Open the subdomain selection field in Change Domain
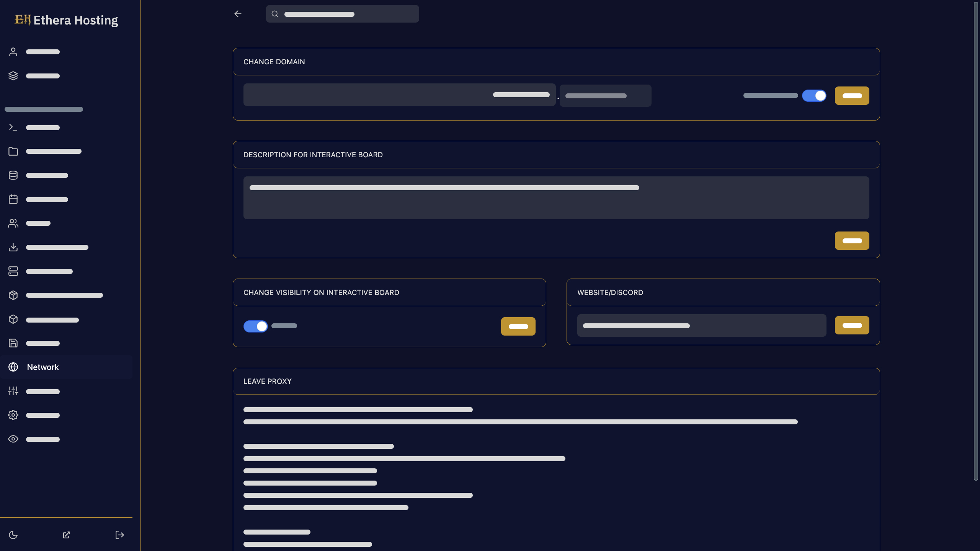This screenshot has width=980, height=551. [605, 95]
